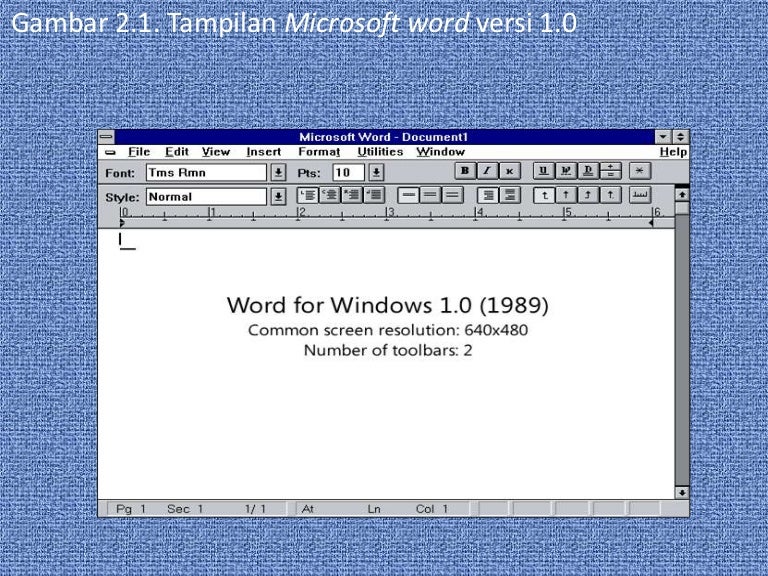Toggle underline formatting button
The height and width of the screenshot is (576, 768).
543,172
